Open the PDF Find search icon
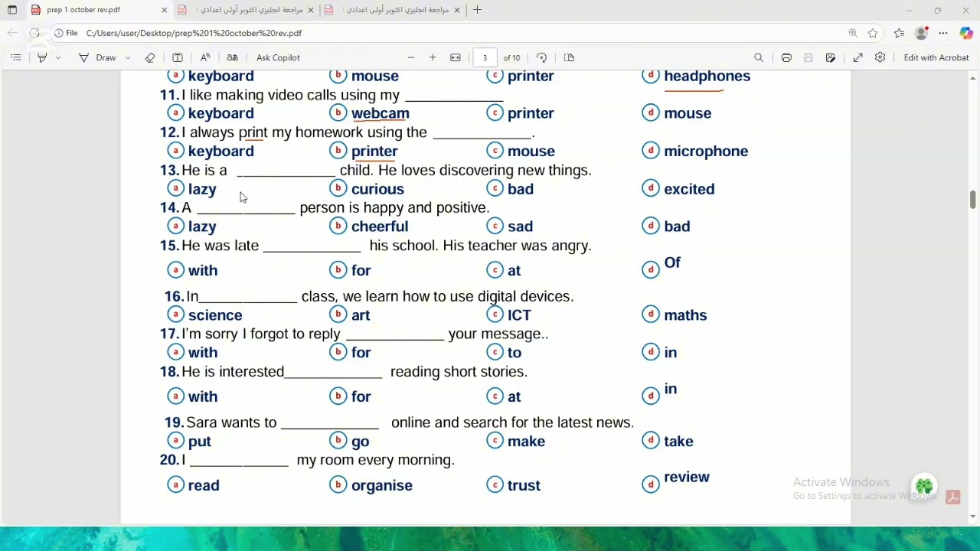Viewport: 980px width, 551px height. (x=759, y=57)
